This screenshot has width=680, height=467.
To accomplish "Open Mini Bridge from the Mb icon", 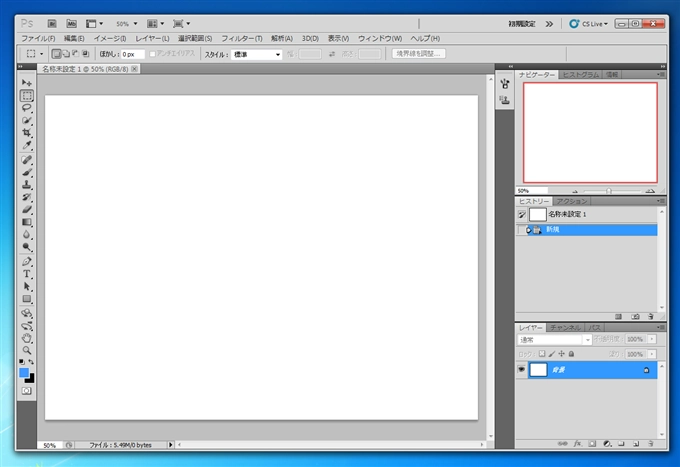I will 72,23.
